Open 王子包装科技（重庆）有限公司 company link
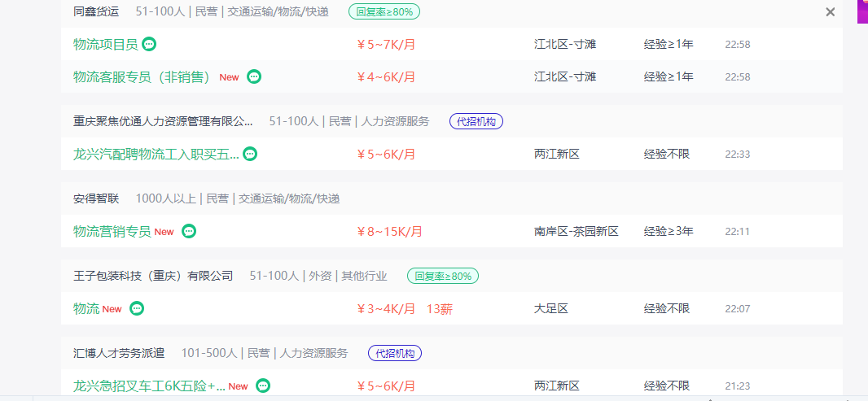This screenshot has height=401, width=868. [x=153, y=276]
